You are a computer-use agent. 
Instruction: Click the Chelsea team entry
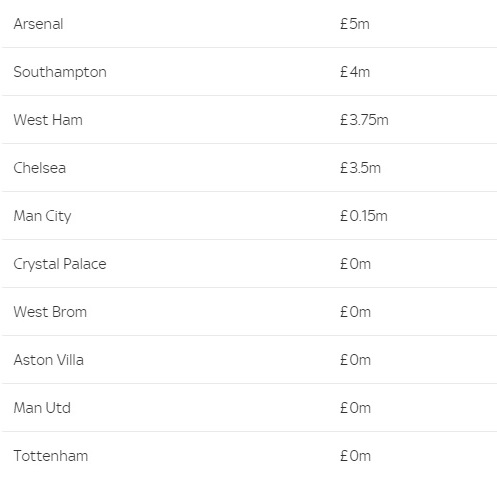40,168
